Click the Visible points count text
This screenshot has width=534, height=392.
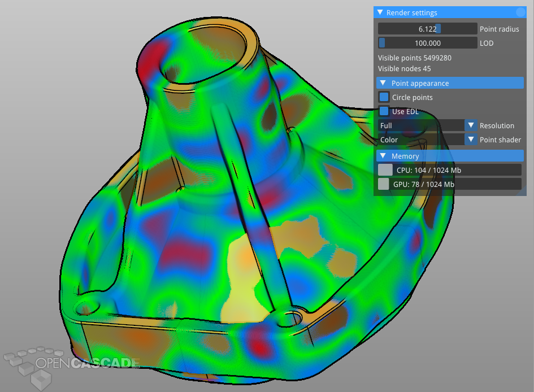pos(414,58)
